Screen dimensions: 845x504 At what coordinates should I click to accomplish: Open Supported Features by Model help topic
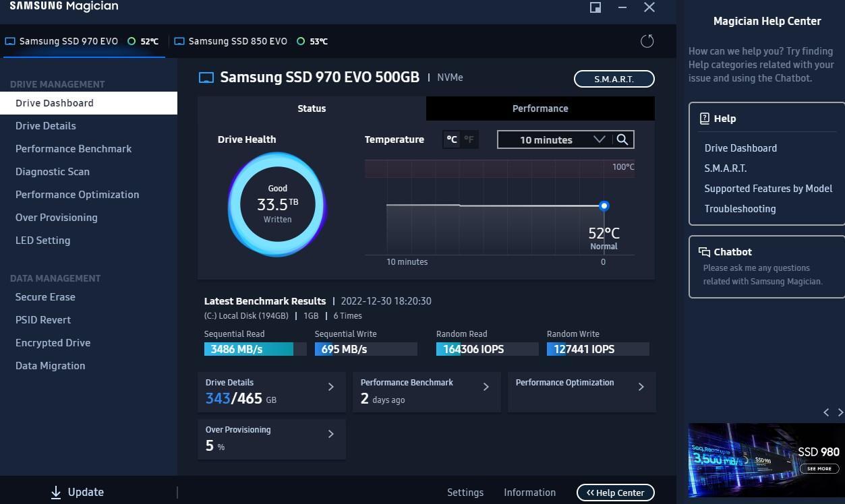pos(768,189)
